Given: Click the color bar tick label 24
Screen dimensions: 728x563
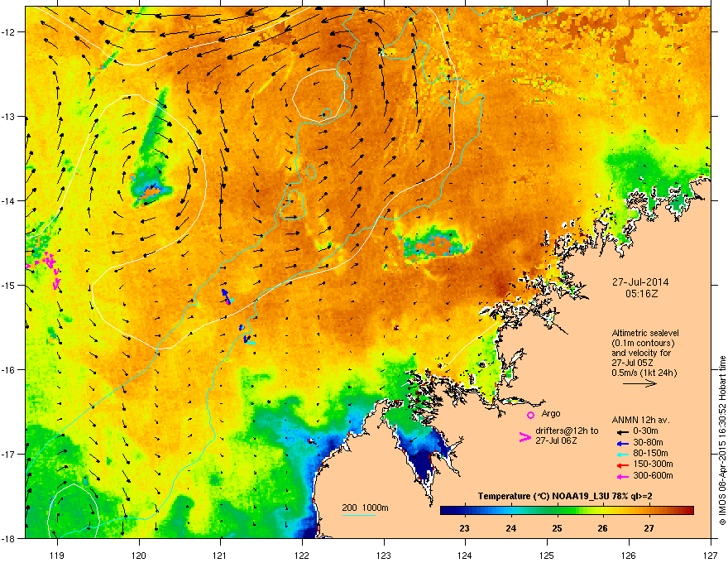Looking at the screenshot, I should (x=510, y=528).
